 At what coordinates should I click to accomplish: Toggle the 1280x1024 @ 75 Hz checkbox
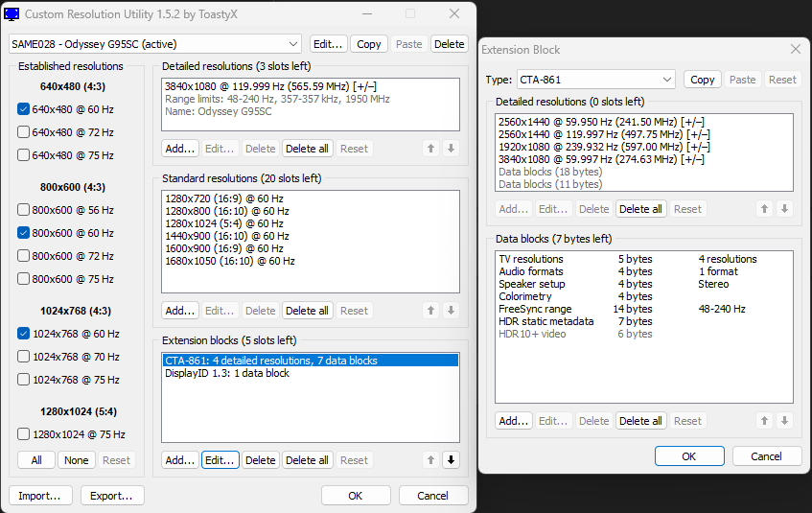pos(24,434)
